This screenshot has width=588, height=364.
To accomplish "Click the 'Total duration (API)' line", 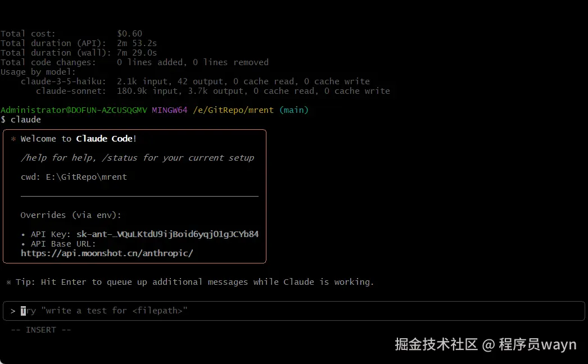I will pos(79,43).
